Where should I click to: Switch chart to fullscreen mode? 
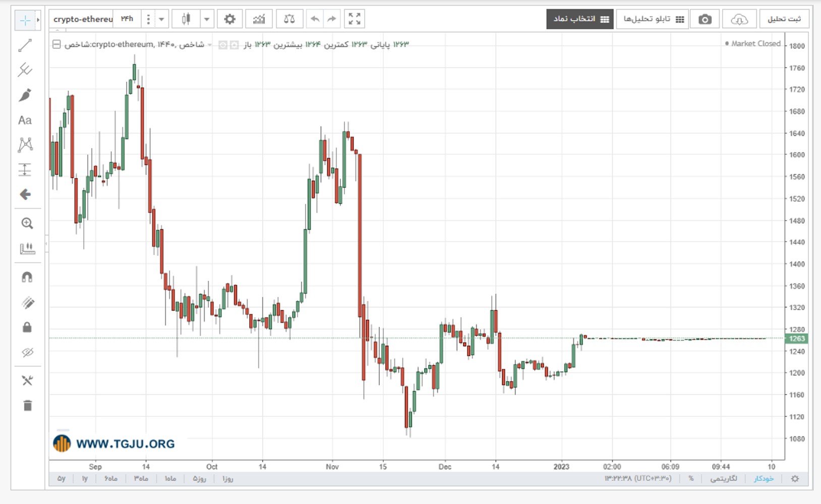(x=355, y=19)
